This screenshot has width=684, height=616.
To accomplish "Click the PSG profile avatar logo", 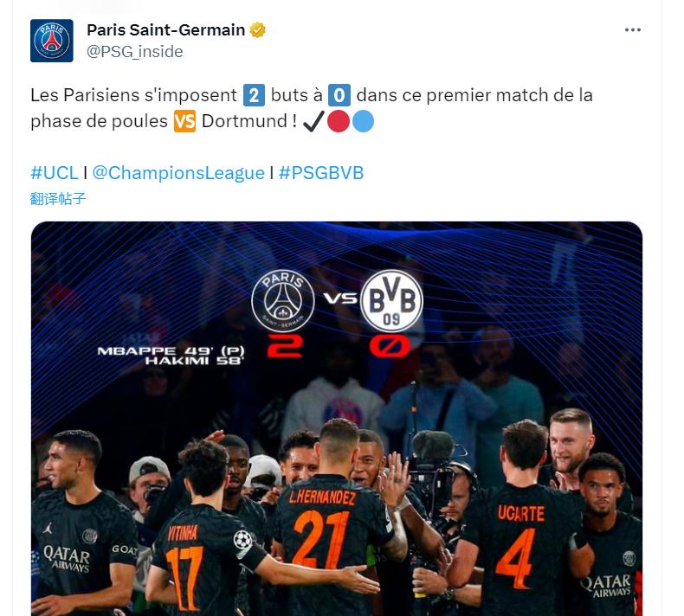I will point(52,41).
